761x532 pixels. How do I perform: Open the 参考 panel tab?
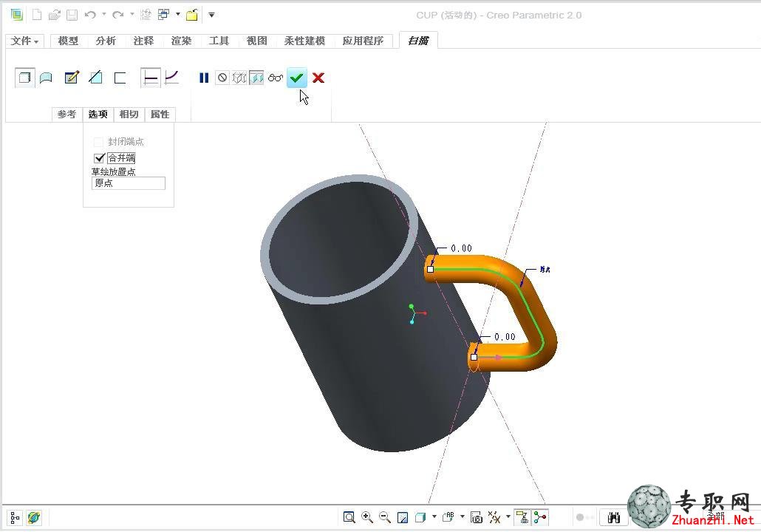click(x=67, y=114)
